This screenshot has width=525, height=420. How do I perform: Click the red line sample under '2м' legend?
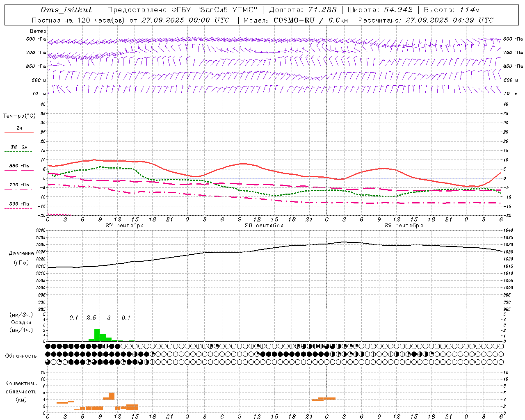tap(19, 132)
